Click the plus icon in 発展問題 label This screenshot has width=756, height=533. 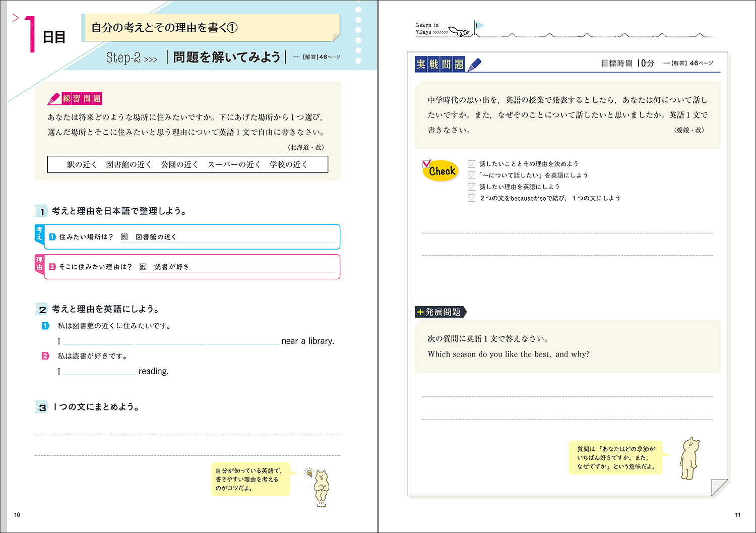420,312
